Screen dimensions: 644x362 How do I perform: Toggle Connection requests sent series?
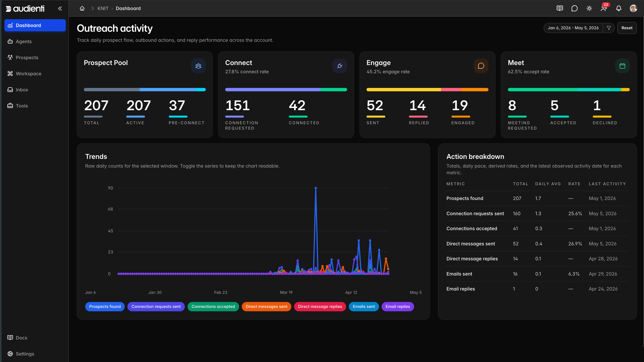(156, 306)
